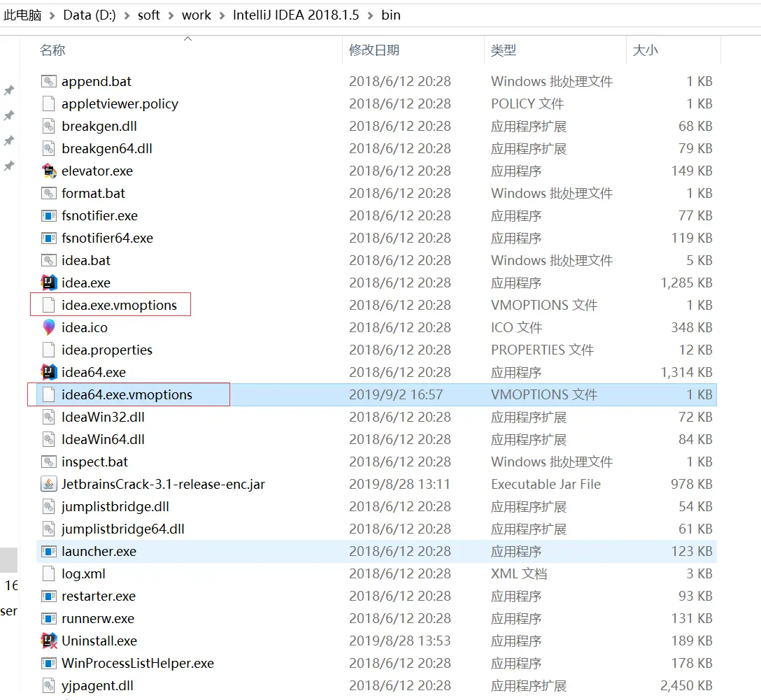Click the idea.bat file icon

tap(48, 261)
